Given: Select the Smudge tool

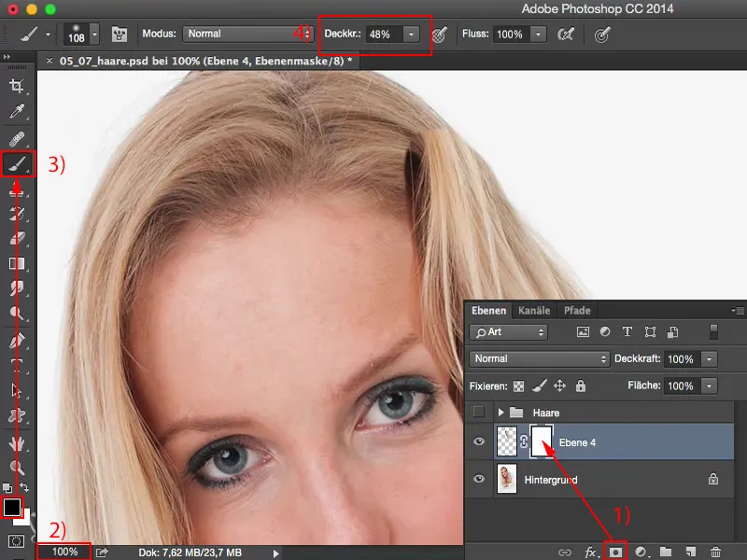Looking at the screenshot, I should [17, 287].
